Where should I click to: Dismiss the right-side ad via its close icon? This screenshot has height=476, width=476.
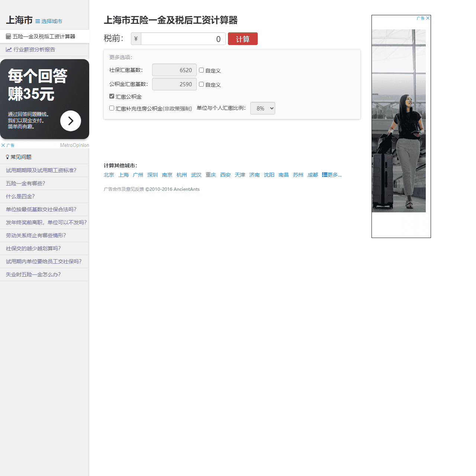point(428,18)
